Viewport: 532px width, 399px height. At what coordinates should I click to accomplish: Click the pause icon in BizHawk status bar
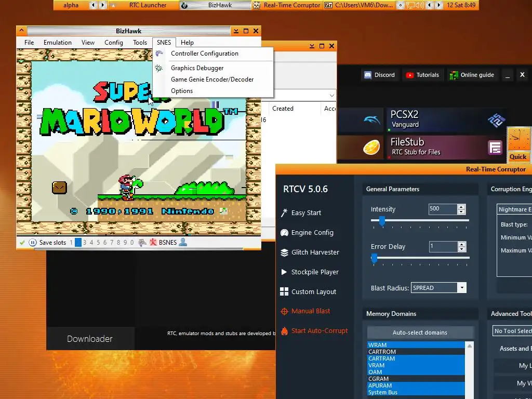coord(33,242)
